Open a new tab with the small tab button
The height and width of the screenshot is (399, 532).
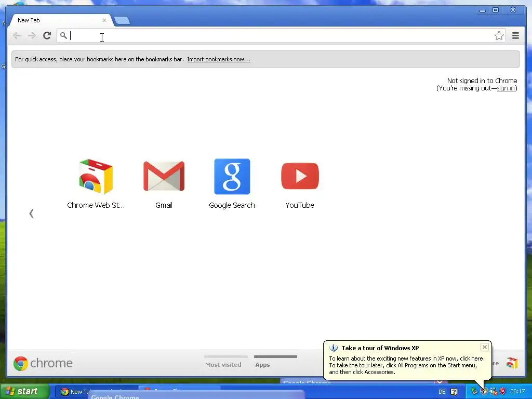click(x=122, y=21)
